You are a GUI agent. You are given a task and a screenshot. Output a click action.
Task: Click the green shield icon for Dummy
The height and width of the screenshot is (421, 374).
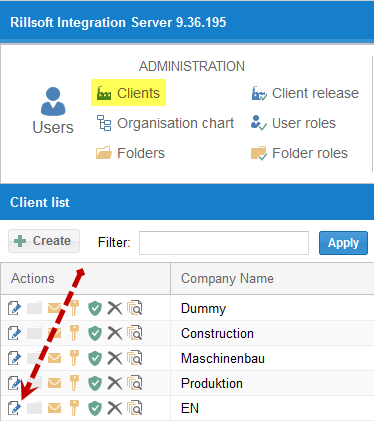click(x=95, y=308)
